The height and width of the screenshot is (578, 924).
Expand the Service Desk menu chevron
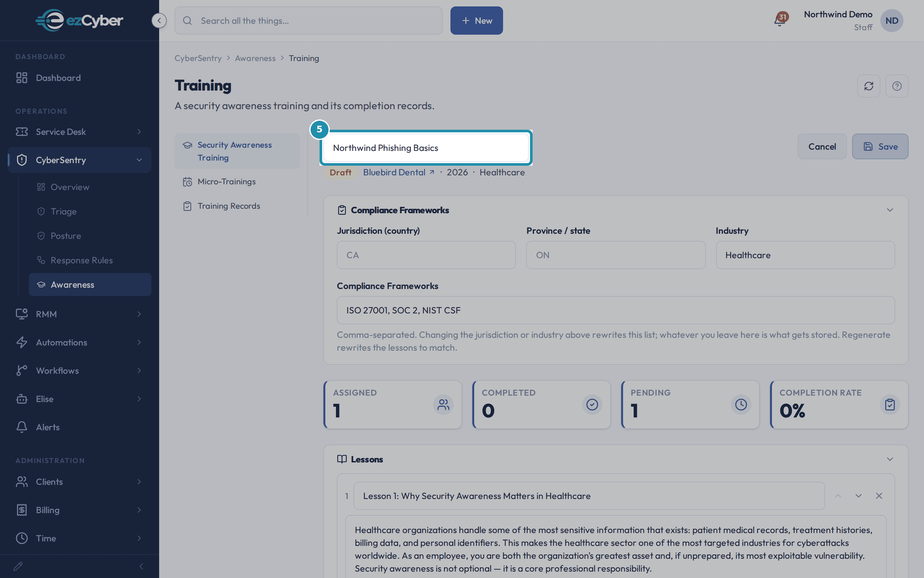pyautogui.click(x=139, y=132)
